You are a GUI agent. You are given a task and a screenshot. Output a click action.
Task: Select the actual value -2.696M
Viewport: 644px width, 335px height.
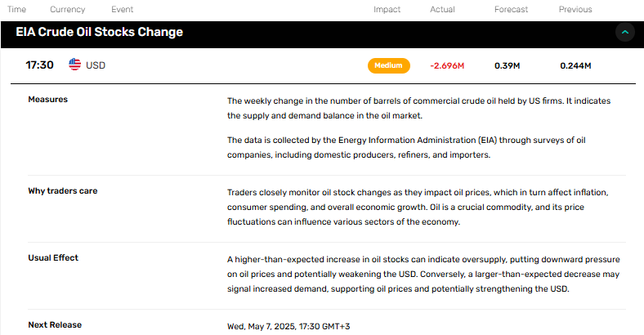tap(447, 65)
